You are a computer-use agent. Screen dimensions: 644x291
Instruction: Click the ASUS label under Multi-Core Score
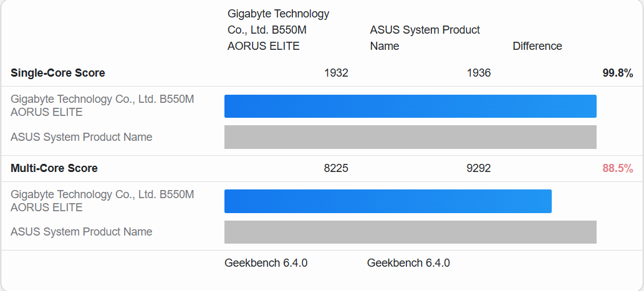(x=82, y=232)
